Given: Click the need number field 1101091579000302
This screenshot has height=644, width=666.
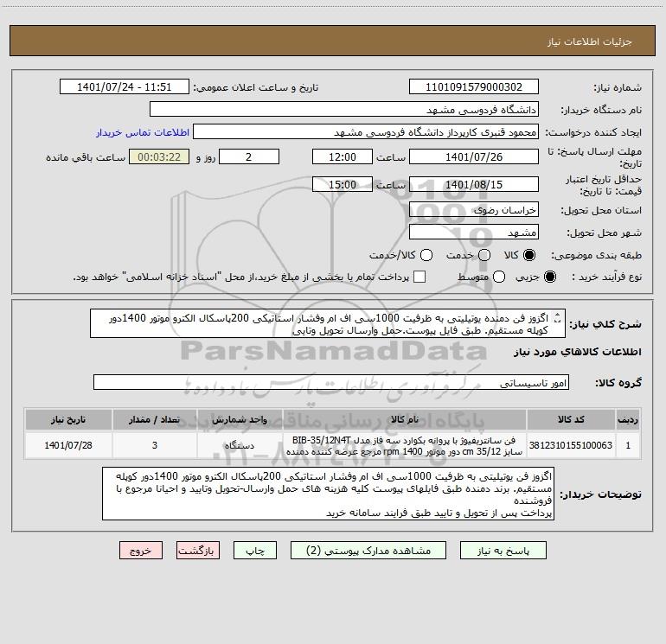Looking at the screenshot, I should [x=474, y=87].
